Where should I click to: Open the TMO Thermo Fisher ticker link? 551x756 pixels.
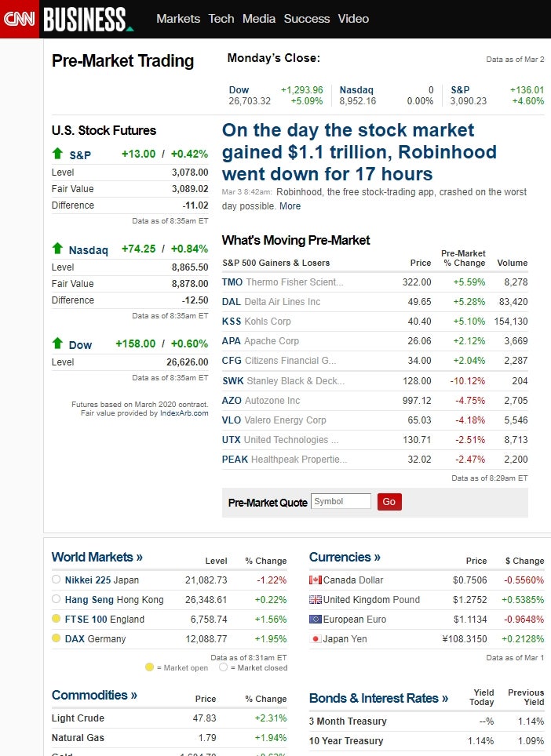(x=232, y=282)
